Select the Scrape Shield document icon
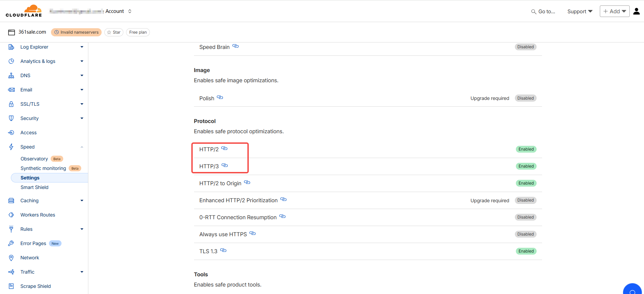 point(11,286)
